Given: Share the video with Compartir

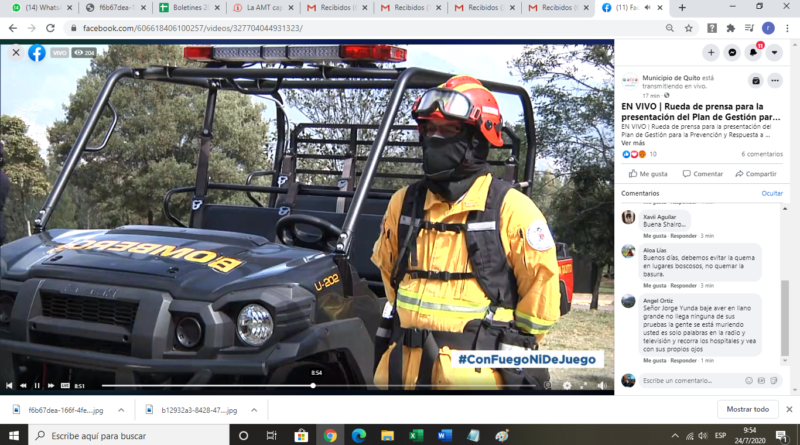Looking at the screenshot, I should pos(756,174).
